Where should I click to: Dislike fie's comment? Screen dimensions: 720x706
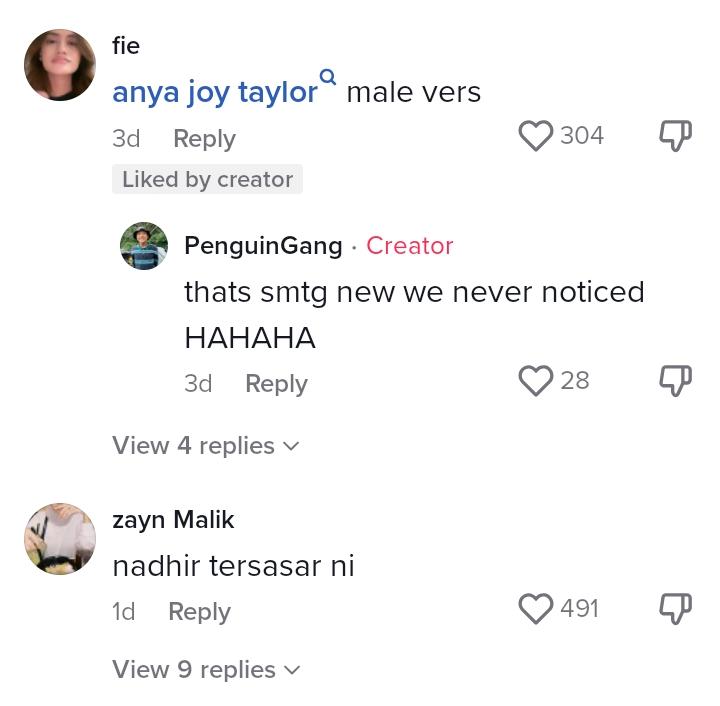click(x=675, y=136)
